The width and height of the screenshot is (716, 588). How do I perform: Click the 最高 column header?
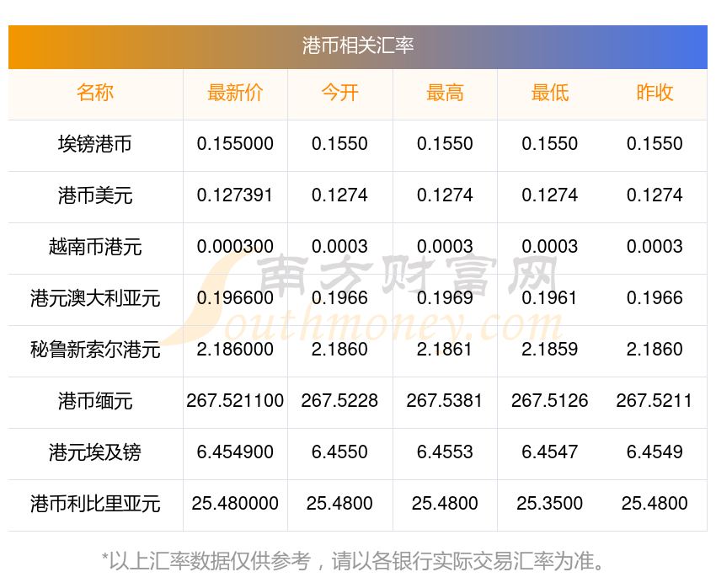445,93
